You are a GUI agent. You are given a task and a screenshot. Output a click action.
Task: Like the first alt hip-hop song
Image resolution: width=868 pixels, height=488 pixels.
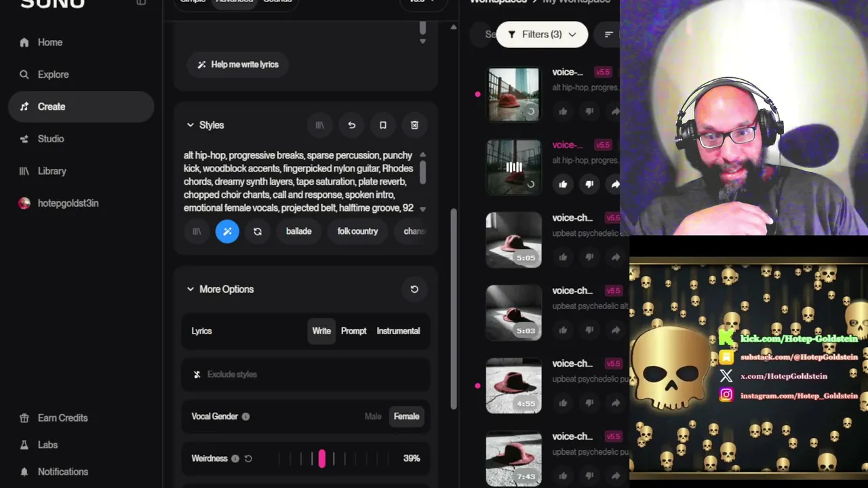563,111
